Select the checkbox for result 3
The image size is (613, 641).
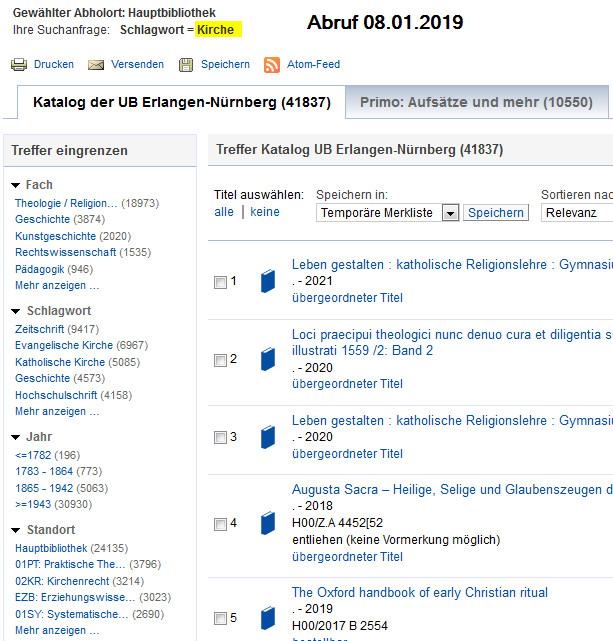[220, 437]
